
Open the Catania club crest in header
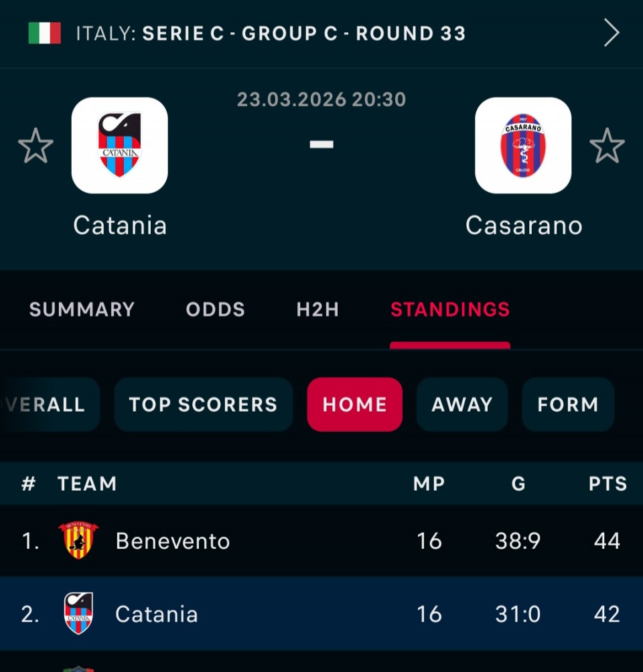point(120,145)
